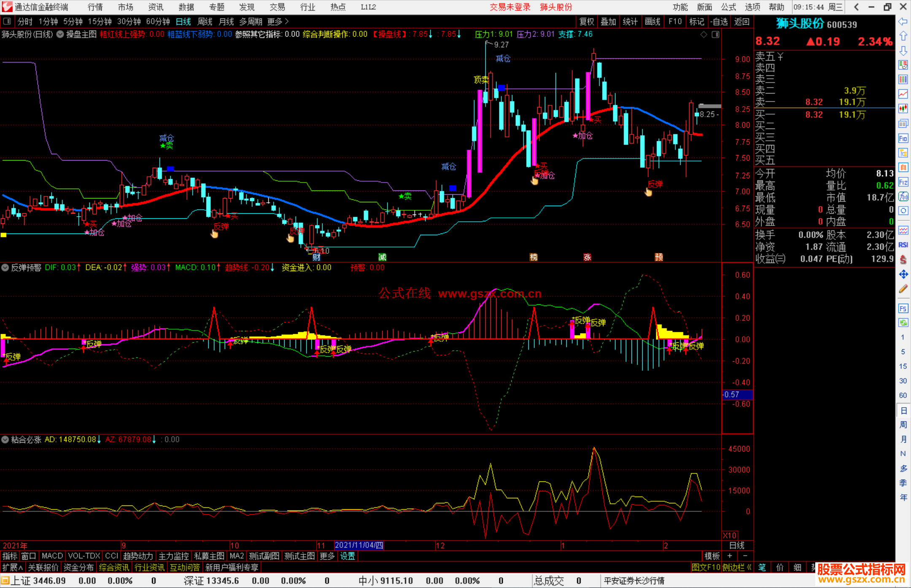Viewport: 911px width, 588px height.
Task: Toggle the 操盘主图 indicator round button
Action: pyautogui.click(x=60, y=34)
